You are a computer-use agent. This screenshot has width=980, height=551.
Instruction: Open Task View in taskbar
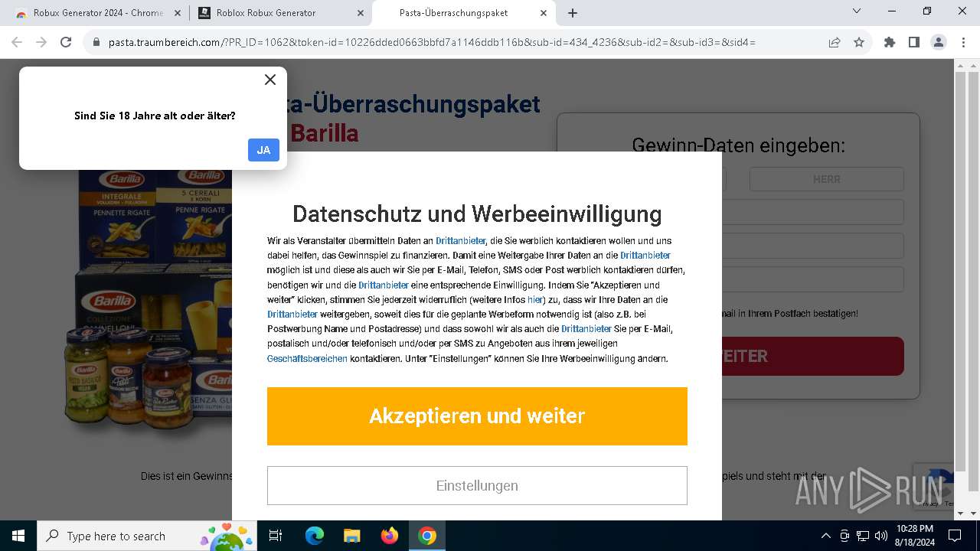pyautogui.click(x=276, y=536)
